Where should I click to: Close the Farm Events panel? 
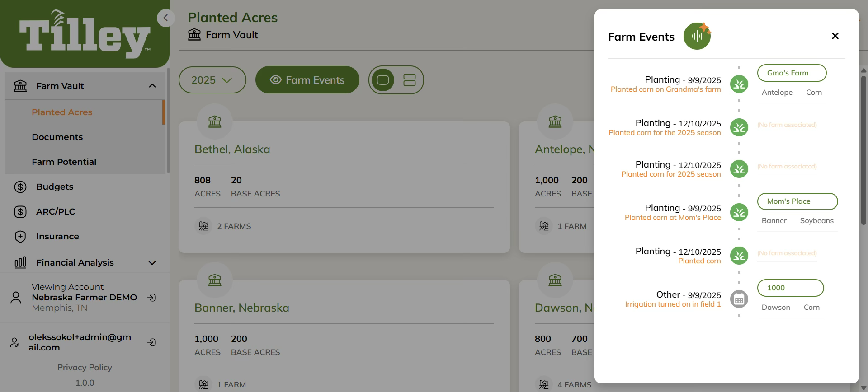point(835,36)
